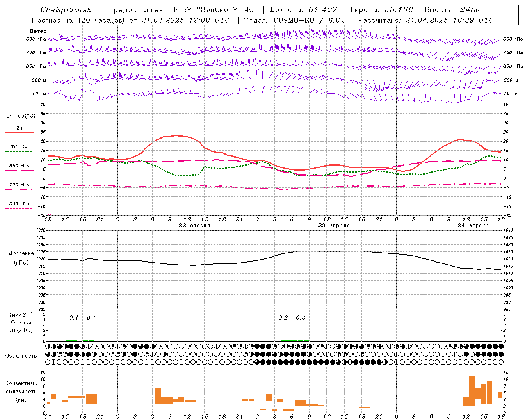Click the 700 гПа label in temperature legend
The height and width of the screenshot is (420, 525).
point(19,185)
